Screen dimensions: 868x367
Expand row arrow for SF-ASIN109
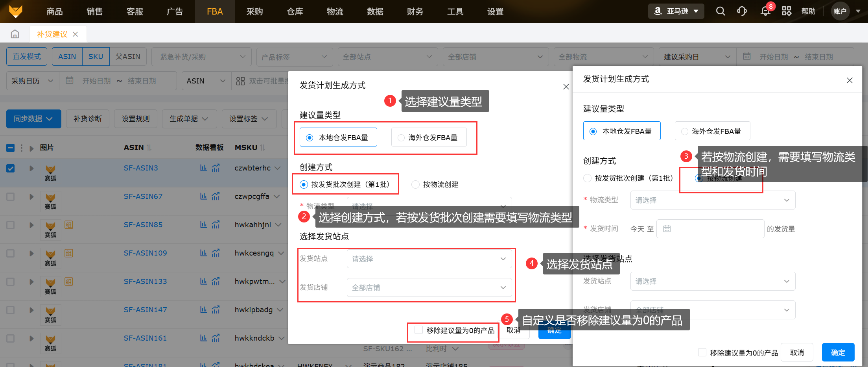(31, 253)
